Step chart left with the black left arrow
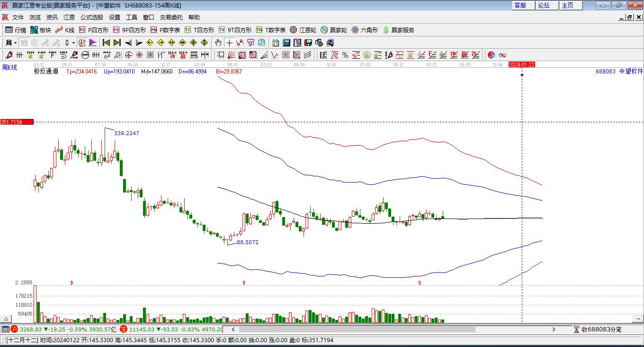Image resolution: width=644 pixels, height=347 pixels. pyautogui.click(x=128, y=43)
